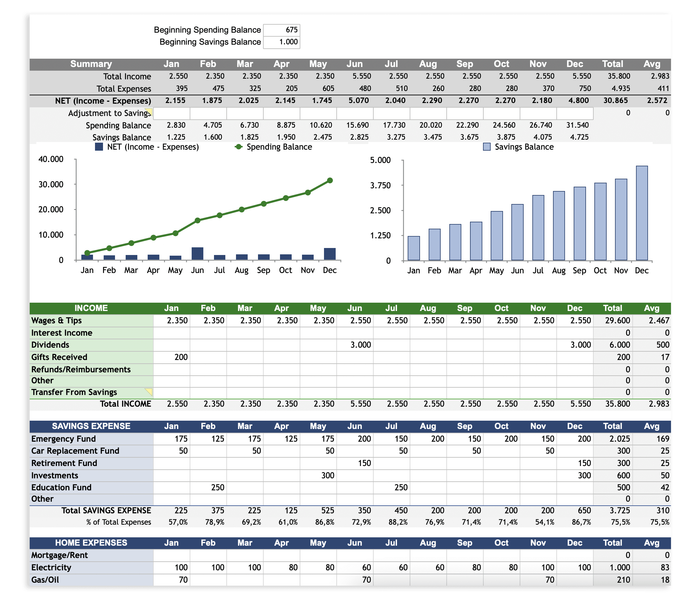
Task: Select the Car Replacement Fund Nov cell with 50
Action: point(538,451)
